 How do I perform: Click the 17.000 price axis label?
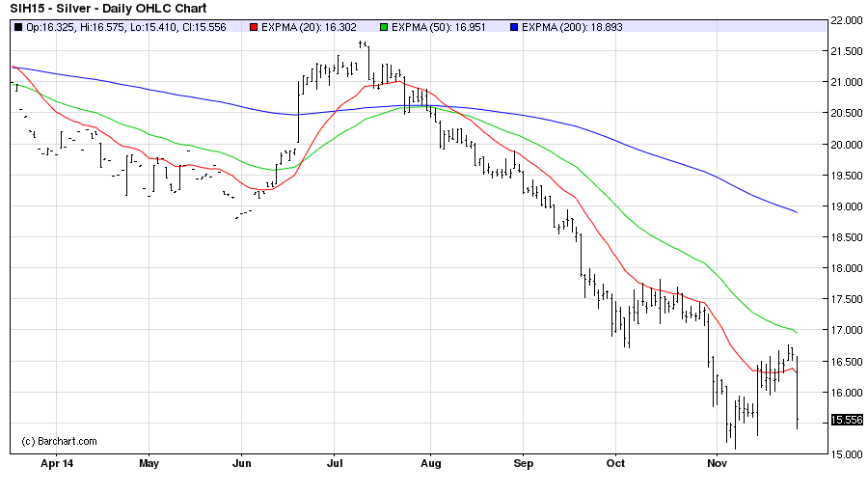[x=847, y=330]
